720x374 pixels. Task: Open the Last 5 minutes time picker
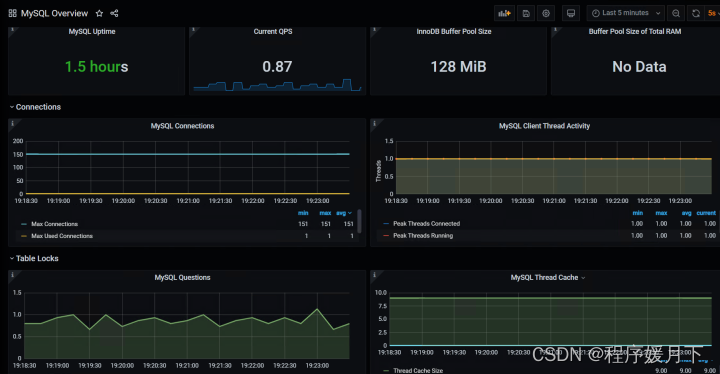(625, 13)
